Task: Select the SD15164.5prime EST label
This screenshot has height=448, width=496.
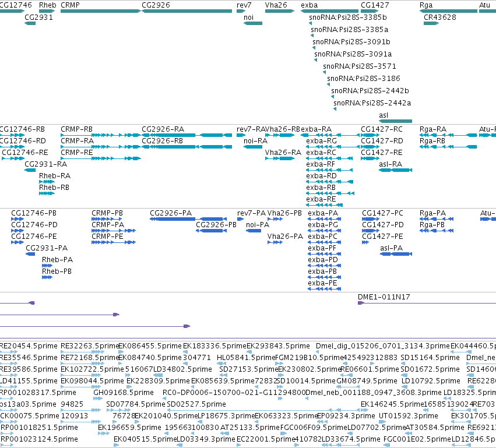Action: 430,358
